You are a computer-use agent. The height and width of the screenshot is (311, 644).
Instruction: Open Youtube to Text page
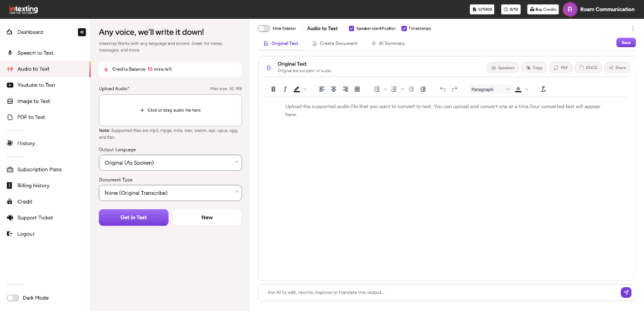pyautogui.click(x=36, y=85)
